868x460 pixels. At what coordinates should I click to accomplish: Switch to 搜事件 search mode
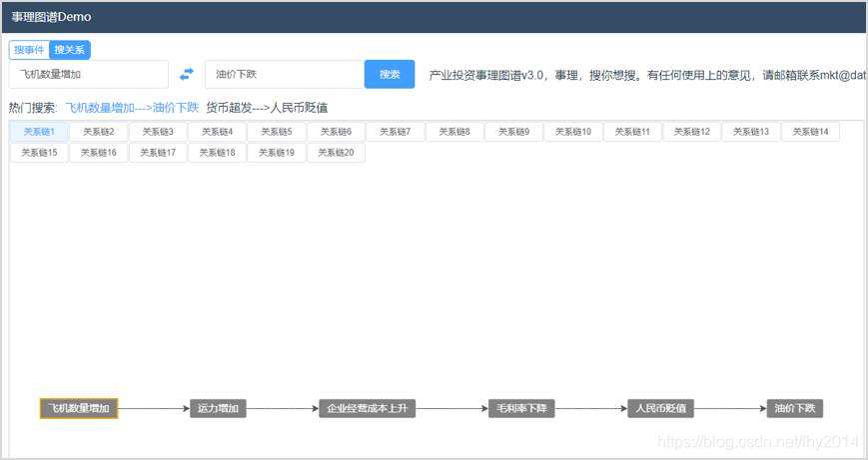[29, 50]
